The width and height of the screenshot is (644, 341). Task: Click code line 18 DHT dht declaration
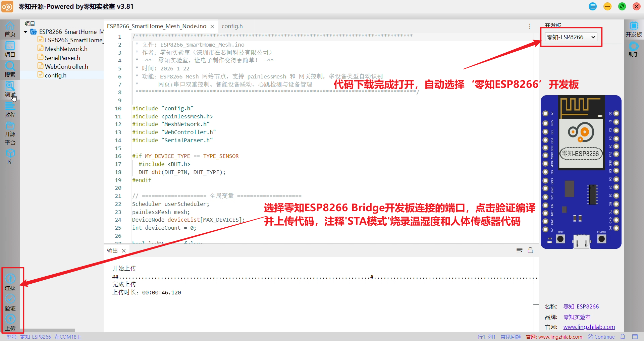[182, 172]
